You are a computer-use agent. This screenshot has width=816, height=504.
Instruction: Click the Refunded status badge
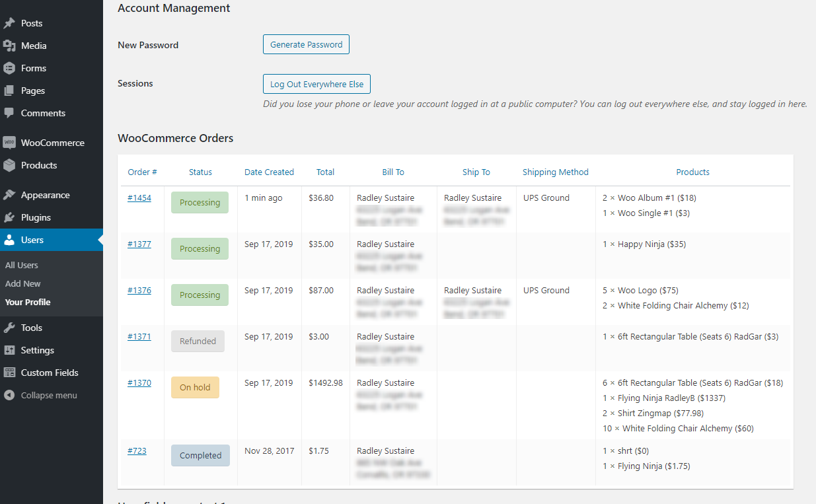pyautogui.click(x=198, y=341)
